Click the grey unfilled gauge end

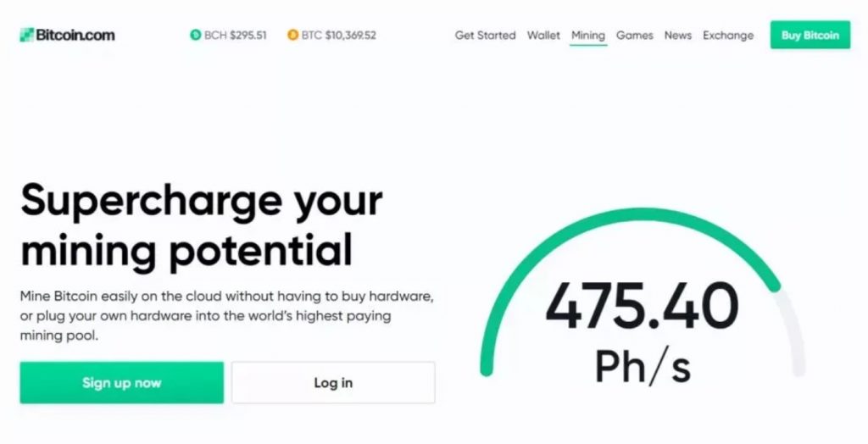point(793,332)
